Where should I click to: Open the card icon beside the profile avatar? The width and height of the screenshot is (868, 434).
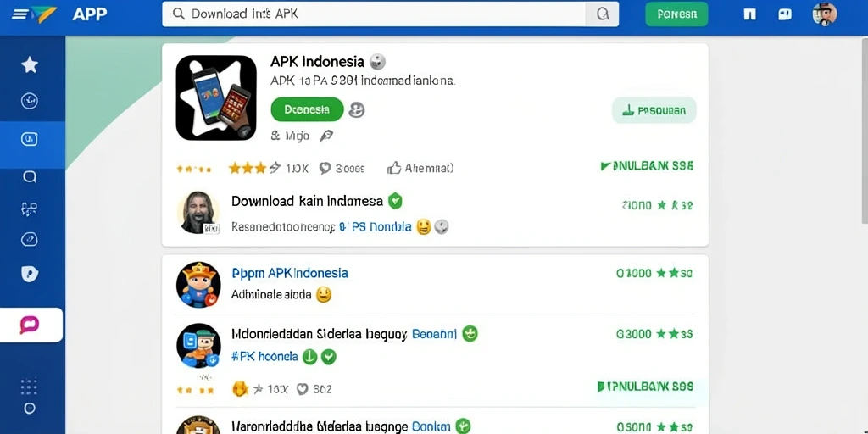click(784, 14)
